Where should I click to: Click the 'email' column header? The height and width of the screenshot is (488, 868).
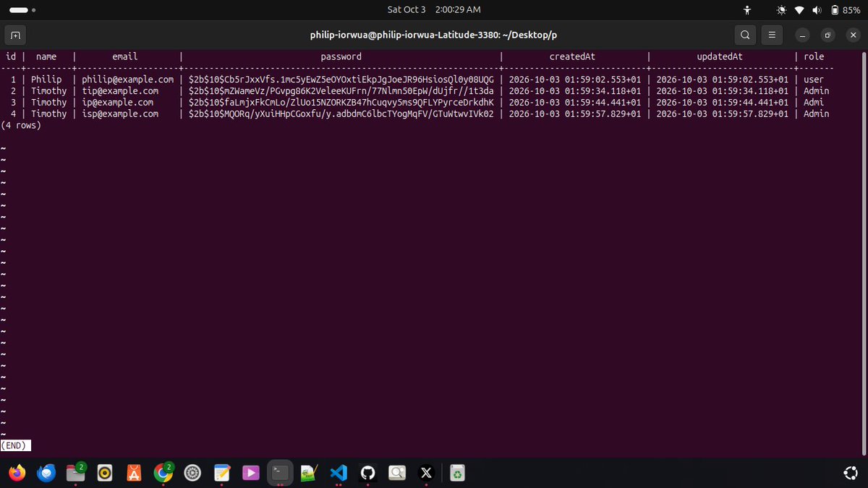(125, 56)
